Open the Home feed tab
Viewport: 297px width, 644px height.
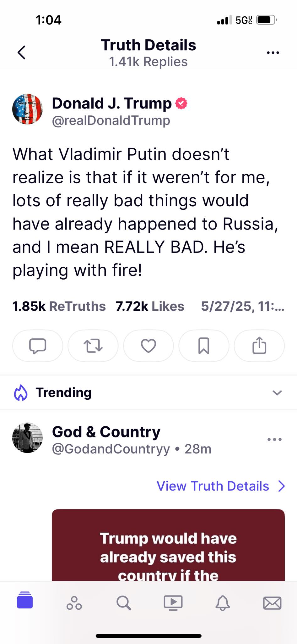tap(25, 600)
